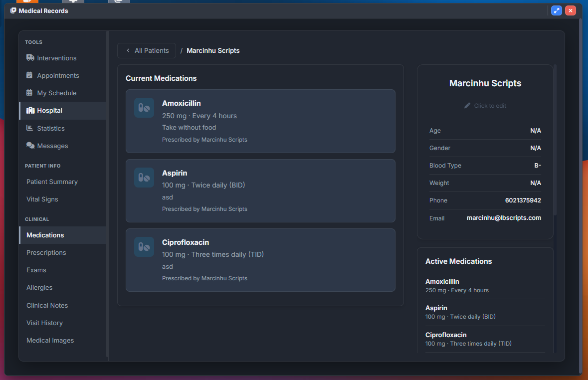The height and width of the screenshot is (380, 588).
Task: Open Messages from the sidebar
Action: pyautogui.click(x=63, y=146)
